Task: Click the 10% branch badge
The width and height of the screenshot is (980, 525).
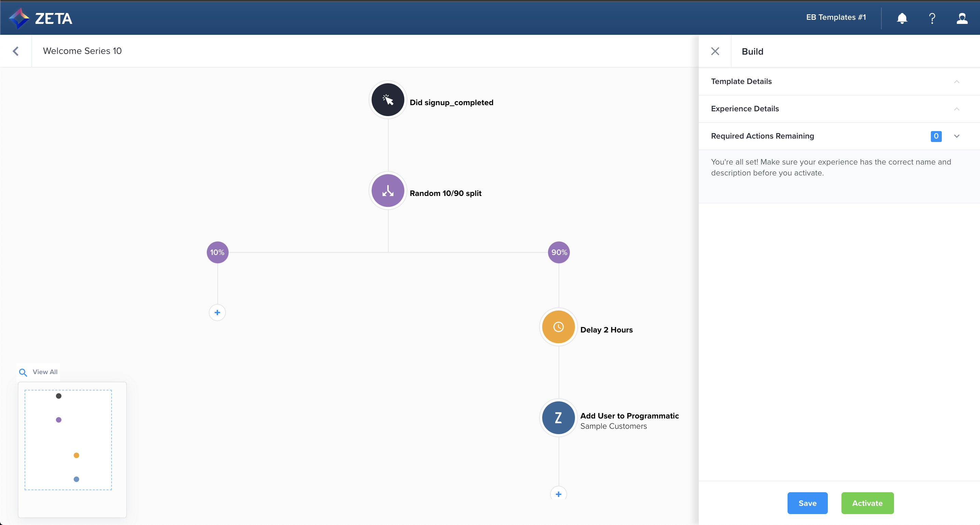Action: (x=217, y=252)
